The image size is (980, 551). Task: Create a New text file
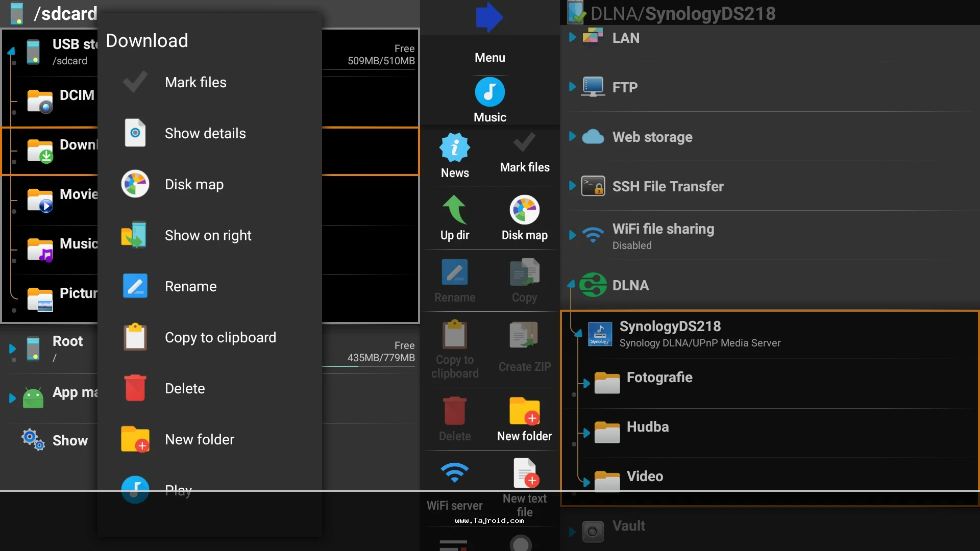point(524,473)
